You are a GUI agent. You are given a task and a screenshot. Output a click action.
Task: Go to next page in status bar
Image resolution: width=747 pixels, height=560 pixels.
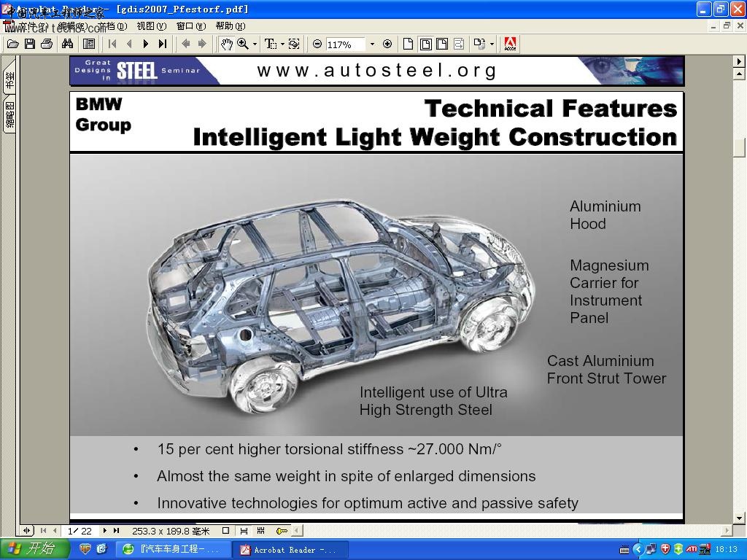105,531
